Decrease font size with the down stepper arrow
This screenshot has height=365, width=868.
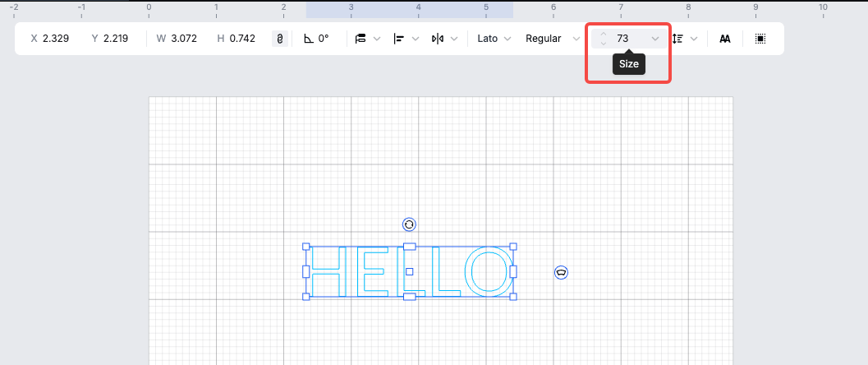click(x=604, y=44)
